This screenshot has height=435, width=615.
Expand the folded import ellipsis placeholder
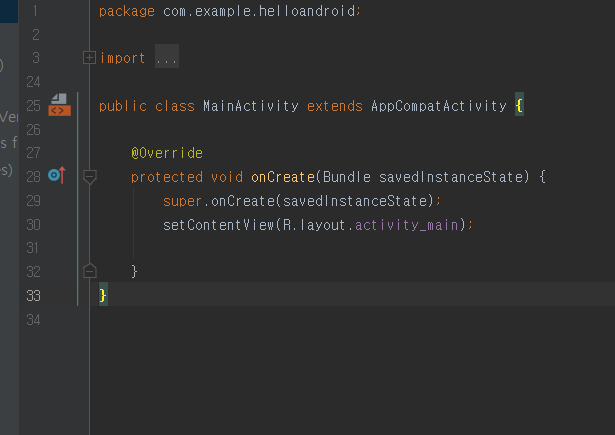pyautogui.click(x=167, y=56)
